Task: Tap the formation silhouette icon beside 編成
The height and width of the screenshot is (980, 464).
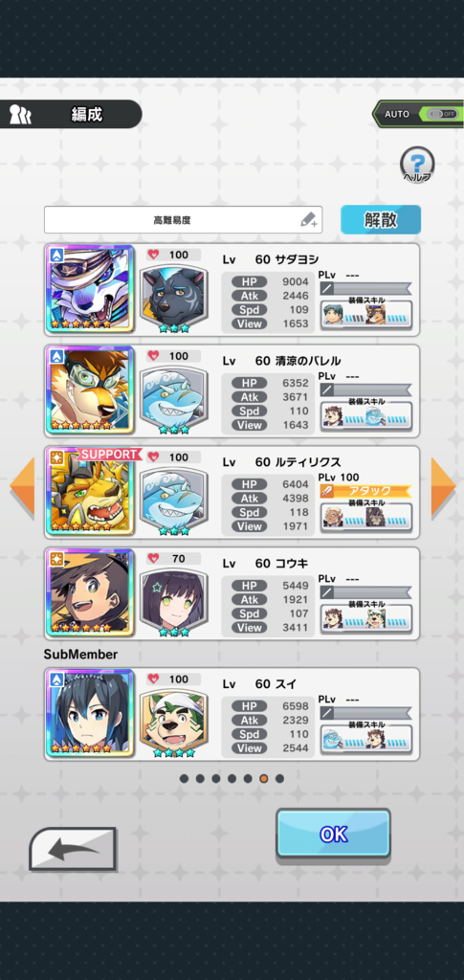Action: [20, 115]
